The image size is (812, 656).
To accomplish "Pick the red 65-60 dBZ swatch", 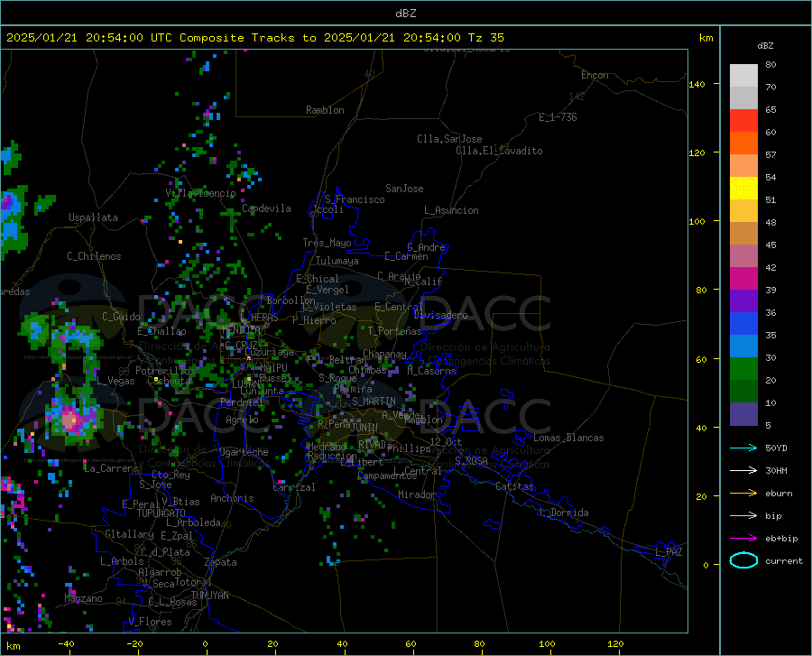I will point(743,121).
